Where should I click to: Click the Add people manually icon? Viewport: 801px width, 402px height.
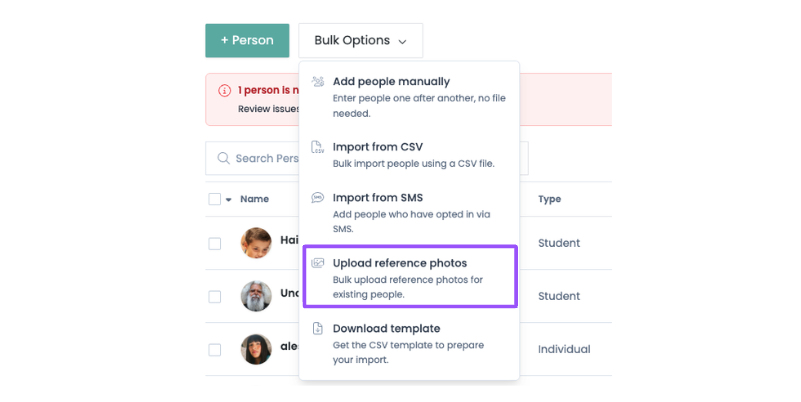pyautogui.click(x=318, y=81)
